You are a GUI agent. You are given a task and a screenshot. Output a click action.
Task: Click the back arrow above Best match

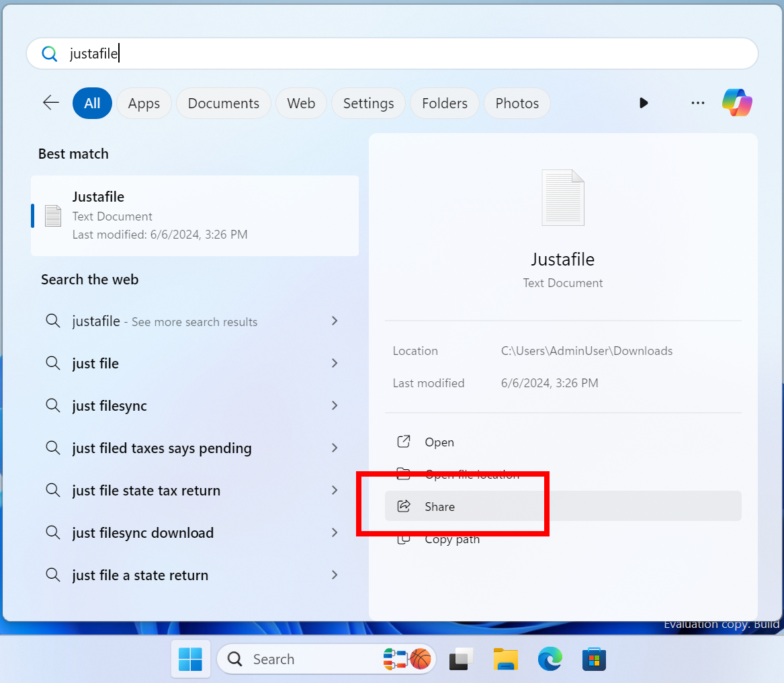pyautogui.click(x=50, y=102)
